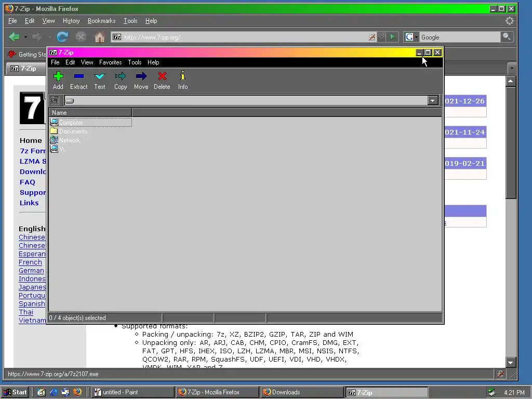Image resolution: width=532 pixels, height=399 pixels.
Task: Open the French language link
Action: point(30,262)
